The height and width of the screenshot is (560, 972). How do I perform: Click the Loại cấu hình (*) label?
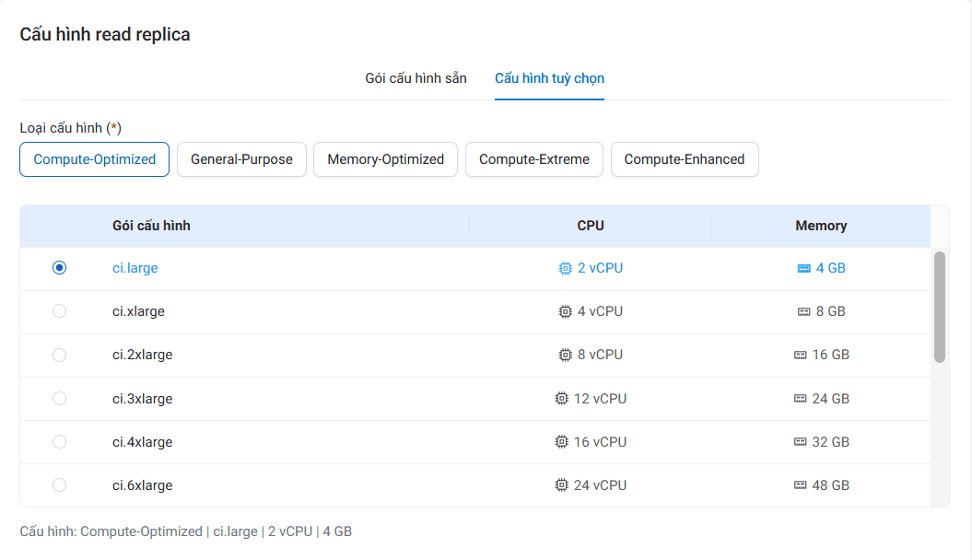[71, 128]
